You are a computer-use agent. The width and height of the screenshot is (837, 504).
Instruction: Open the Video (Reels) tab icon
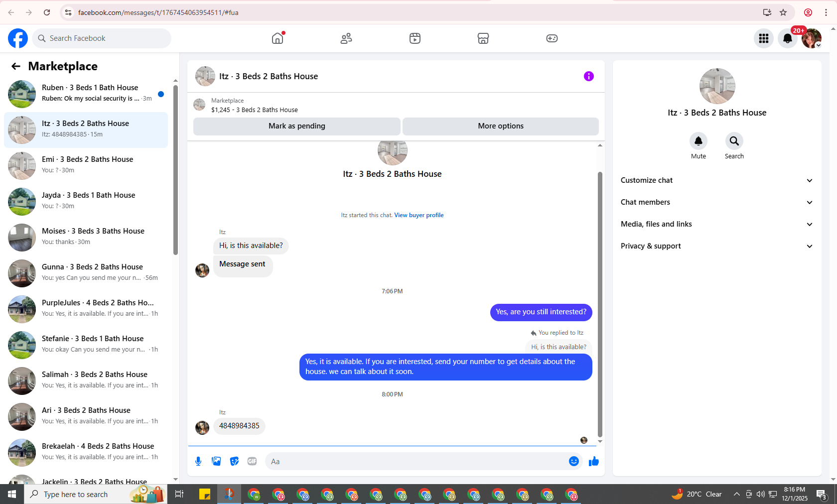tap(415, 38)
